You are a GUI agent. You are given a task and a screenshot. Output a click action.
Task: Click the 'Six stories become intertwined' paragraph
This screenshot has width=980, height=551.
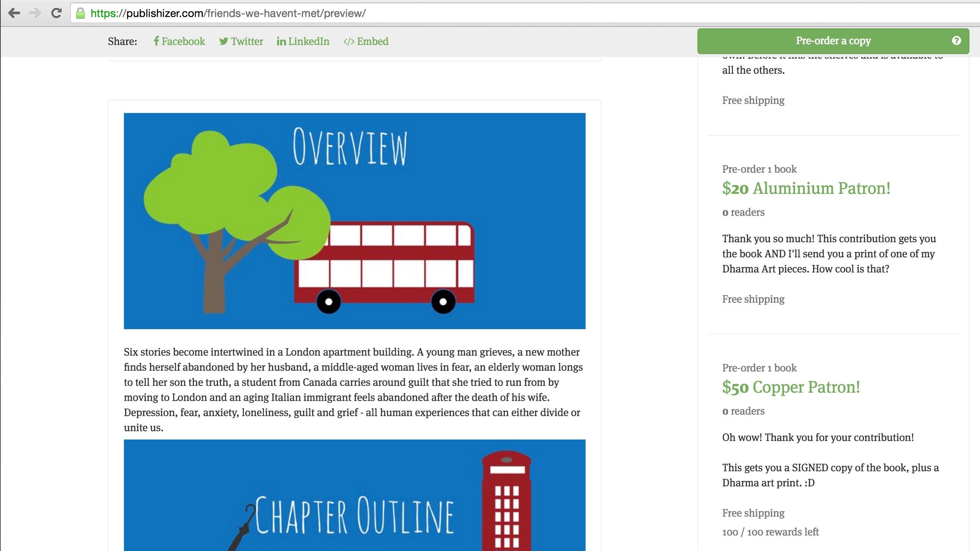(353, 390)
